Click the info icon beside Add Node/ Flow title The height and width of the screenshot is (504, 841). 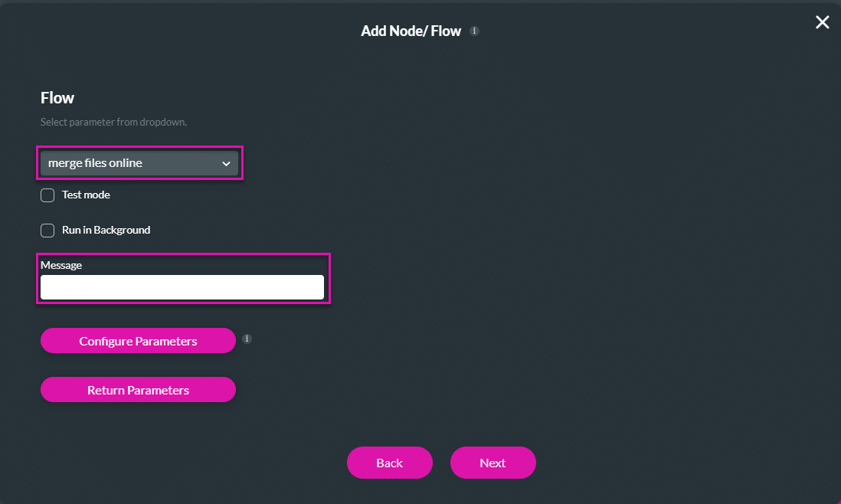point(475,31)
